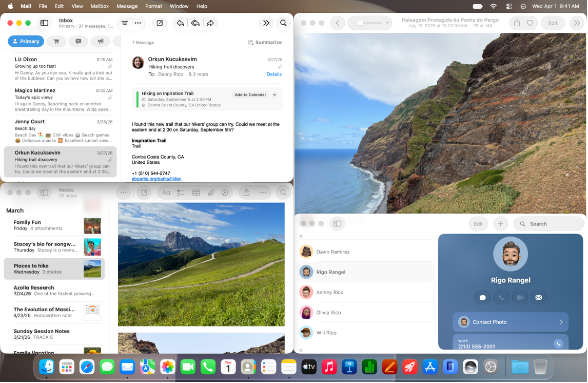The height and width of the screenshot is (383, 588).
Task: Share the note from Notes toolbar
Action: point(246,193)
